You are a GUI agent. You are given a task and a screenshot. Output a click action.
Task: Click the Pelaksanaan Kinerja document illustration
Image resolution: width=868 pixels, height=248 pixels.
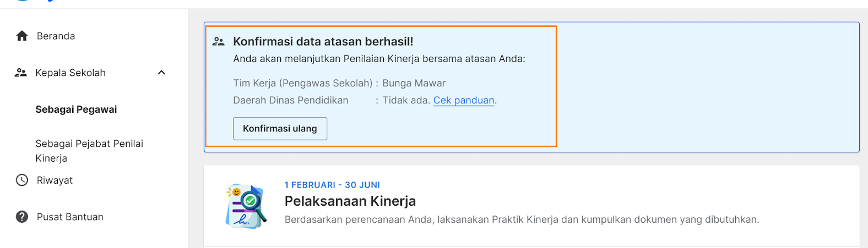pos(246,206)
